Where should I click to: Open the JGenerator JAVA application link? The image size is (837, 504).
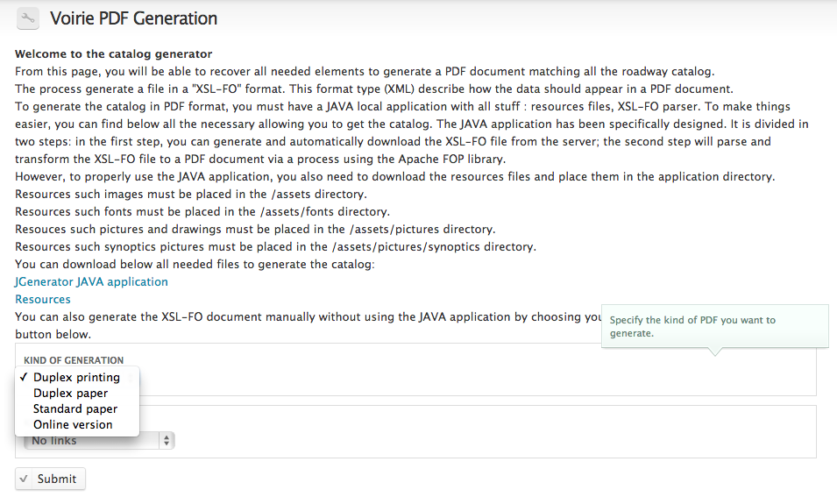[91, 281]
